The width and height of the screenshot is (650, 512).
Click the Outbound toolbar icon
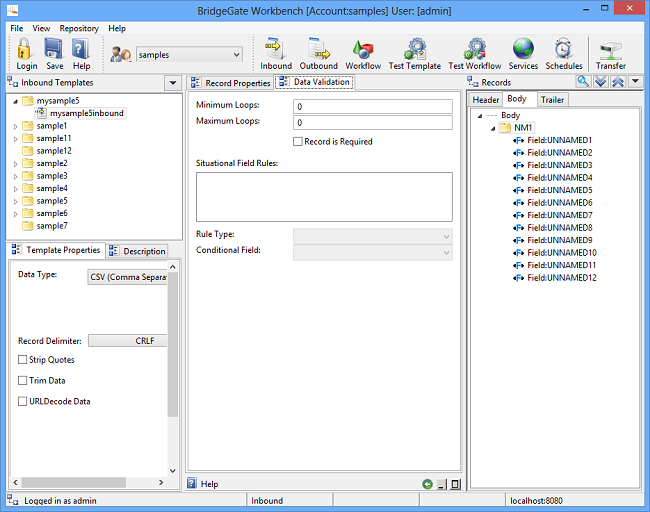coord(318,49)
